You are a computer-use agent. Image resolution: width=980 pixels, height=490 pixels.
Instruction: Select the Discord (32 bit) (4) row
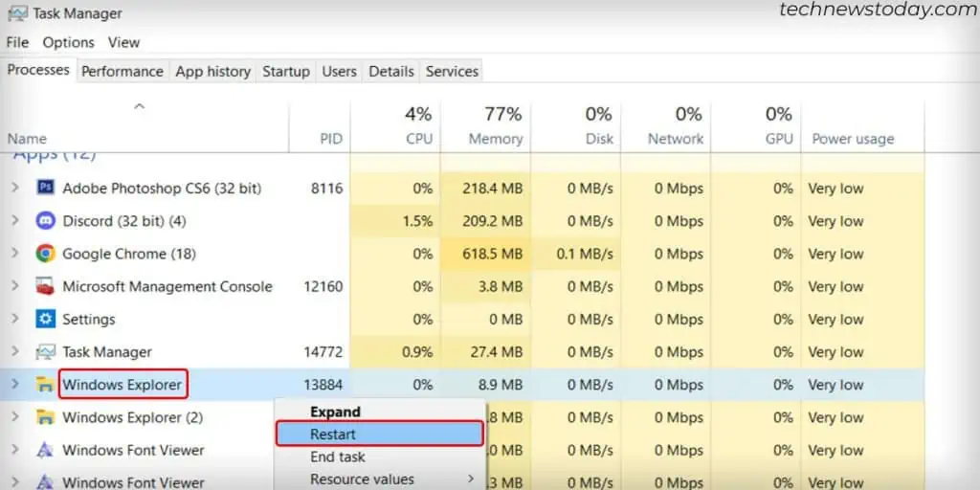(462, 221)
